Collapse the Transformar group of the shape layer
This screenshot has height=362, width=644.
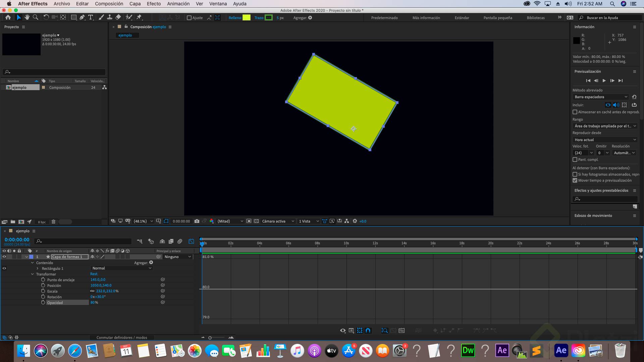33,274
